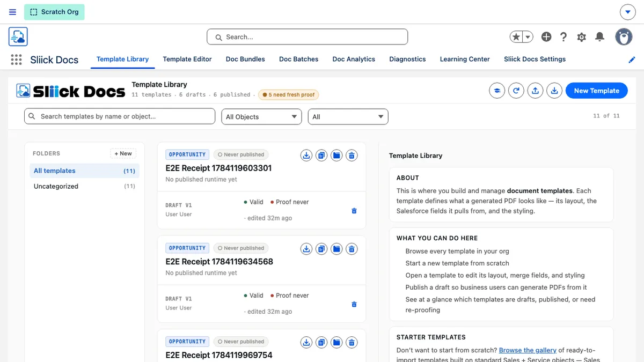The image size is (644, 362).
Task: Click 'Proof never' status under E2E Receipt 1784119603301
Action: pos(289,202)
